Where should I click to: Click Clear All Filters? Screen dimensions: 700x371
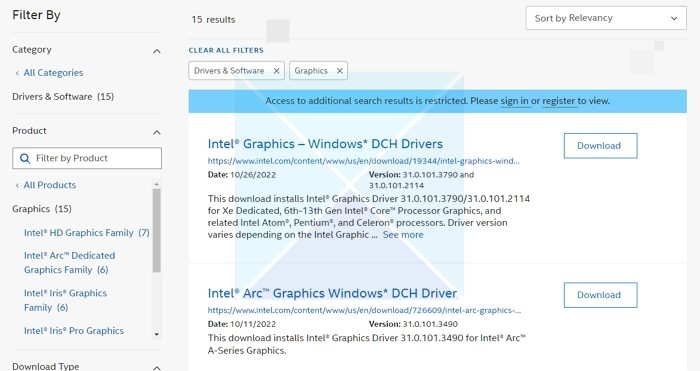(226, 50)
